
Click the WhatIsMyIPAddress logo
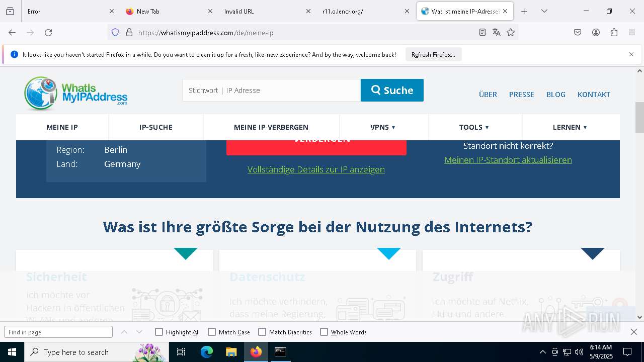pyautogui.click(x=75, y=94)
